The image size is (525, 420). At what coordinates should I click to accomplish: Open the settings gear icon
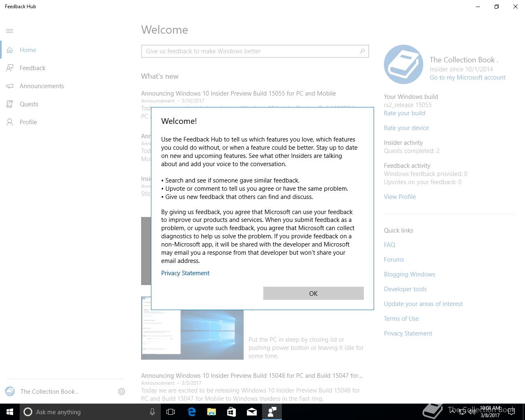click(x=121, y=392)
